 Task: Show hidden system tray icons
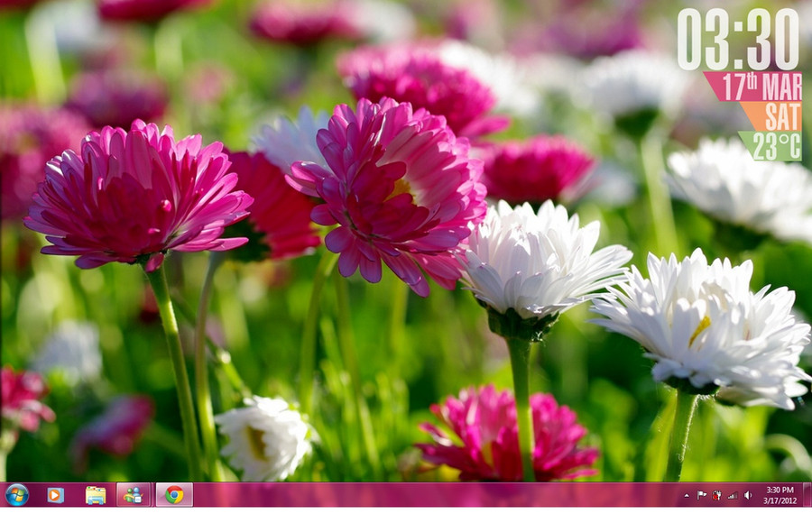coord(687,496)
